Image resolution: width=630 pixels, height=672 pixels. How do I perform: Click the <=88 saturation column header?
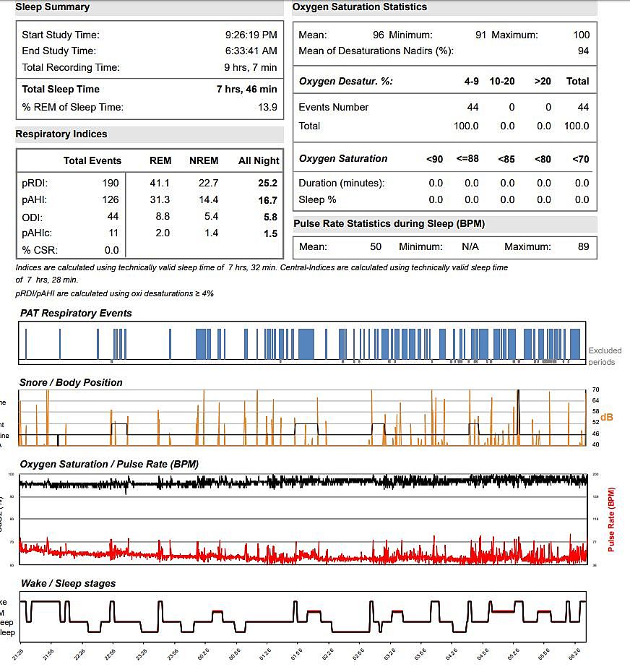coord(467,158)
